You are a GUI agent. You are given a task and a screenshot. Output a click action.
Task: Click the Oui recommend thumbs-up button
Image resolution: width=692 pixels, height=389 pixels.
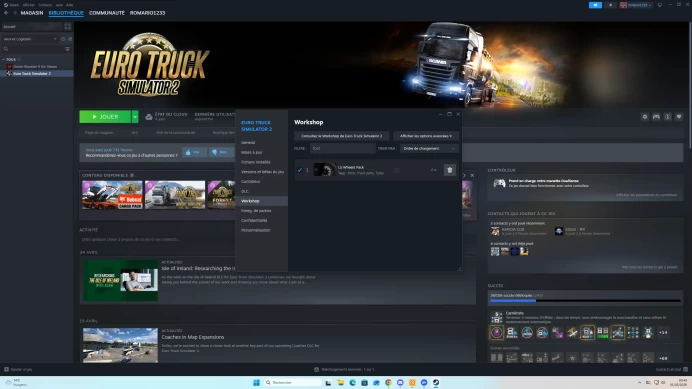(x=194, y=152)
